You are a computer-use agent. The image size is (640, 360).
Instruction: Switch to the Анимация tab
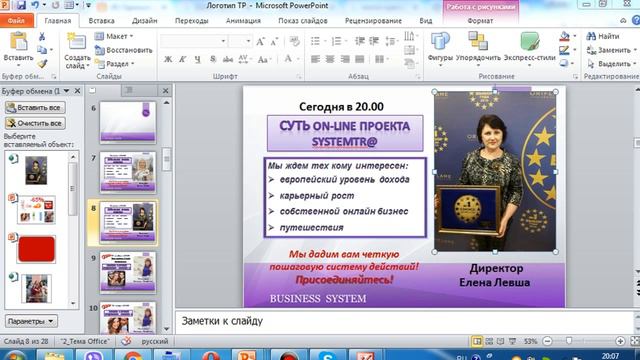(x=243, y=20)
